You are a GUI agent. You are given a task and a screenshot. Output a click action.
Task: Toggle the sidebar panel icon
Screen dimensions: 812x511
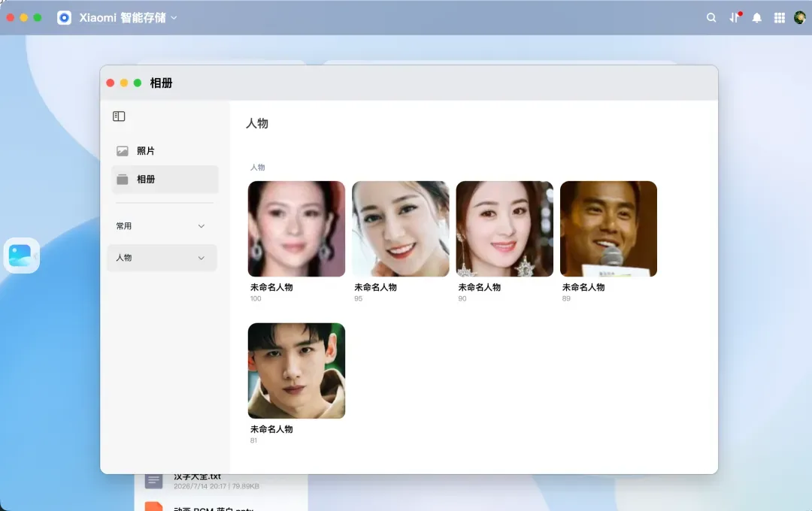tap(119, 116)
